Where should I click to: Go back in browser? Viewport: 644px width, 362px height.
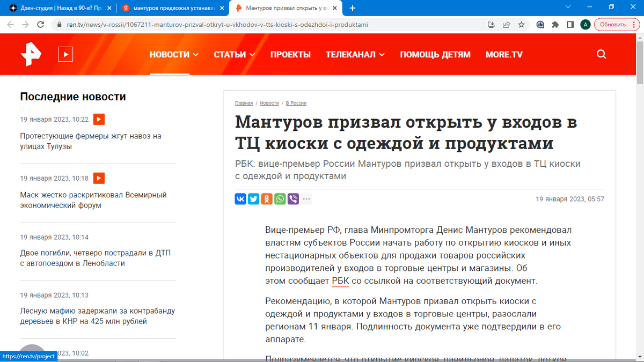(x=10, y=25)
